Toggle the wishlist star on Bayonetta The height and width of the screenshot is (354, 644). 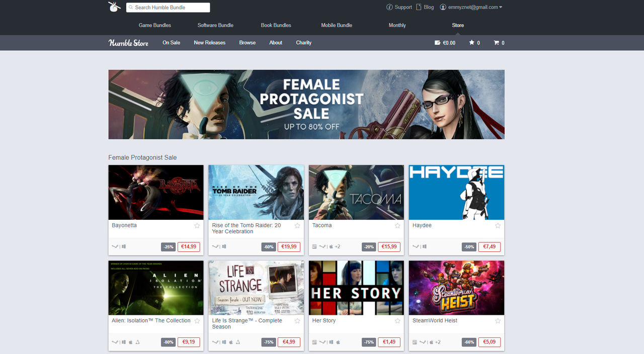click(197, 226)
